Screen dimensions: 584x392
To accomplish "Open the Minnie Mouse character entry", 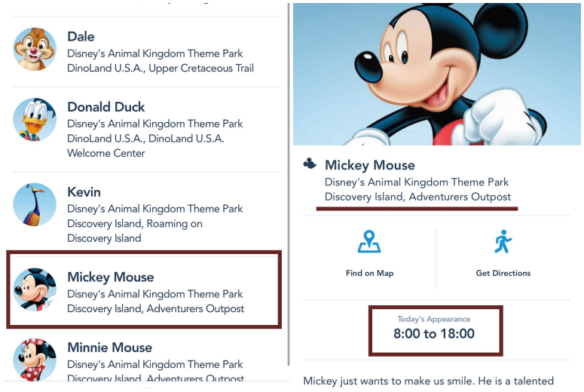I will (x=154, y=362).
